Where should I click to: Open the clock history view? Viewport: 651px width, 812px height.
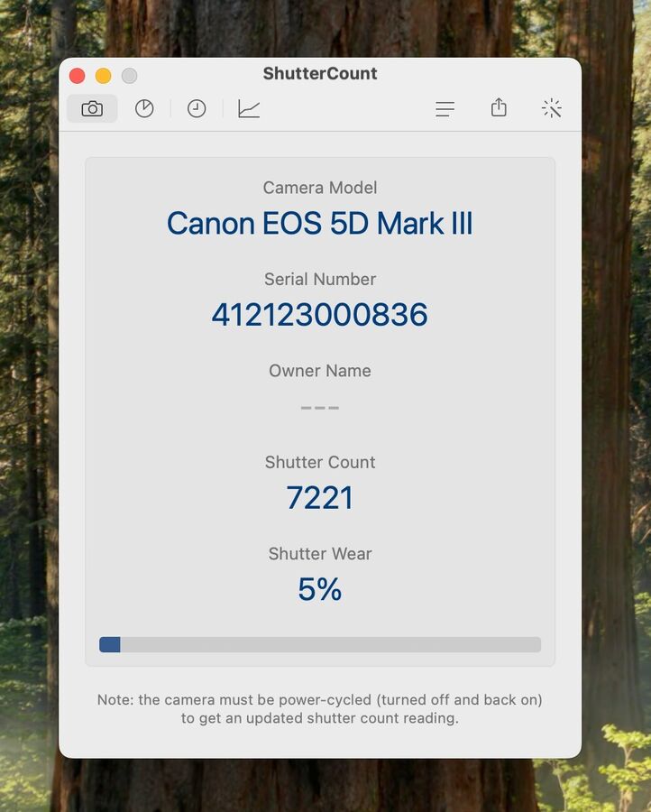[x=197, y=109]
